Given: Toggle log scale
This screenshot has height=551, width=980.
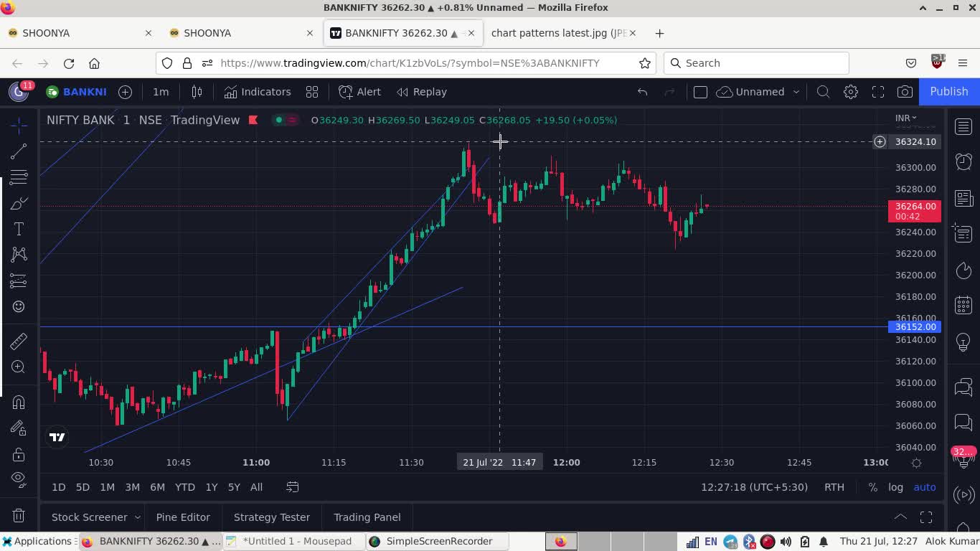Looking at the screenshot, I should (x=895, y=487).
